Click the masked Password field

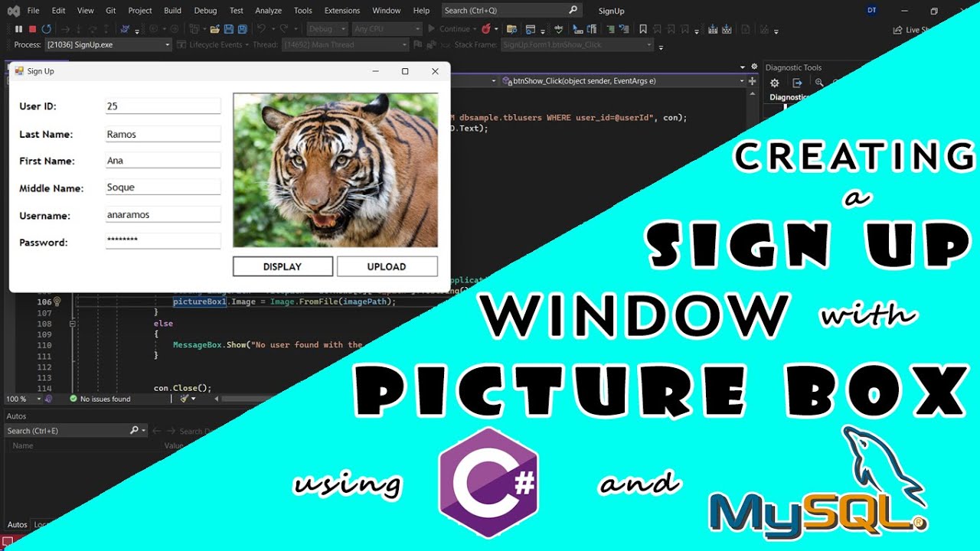163,242
